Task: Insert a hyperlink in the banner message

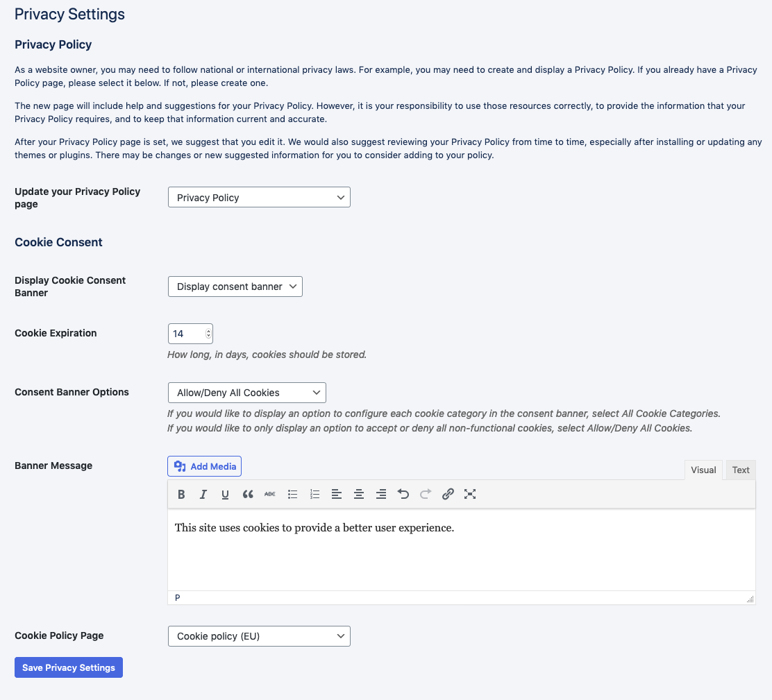Action: (448, 494)
